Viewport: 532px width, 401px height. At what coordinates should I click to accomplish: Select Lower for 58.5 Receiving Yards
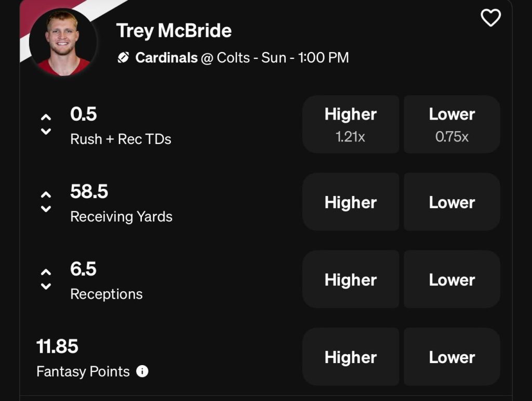(452, 202)
